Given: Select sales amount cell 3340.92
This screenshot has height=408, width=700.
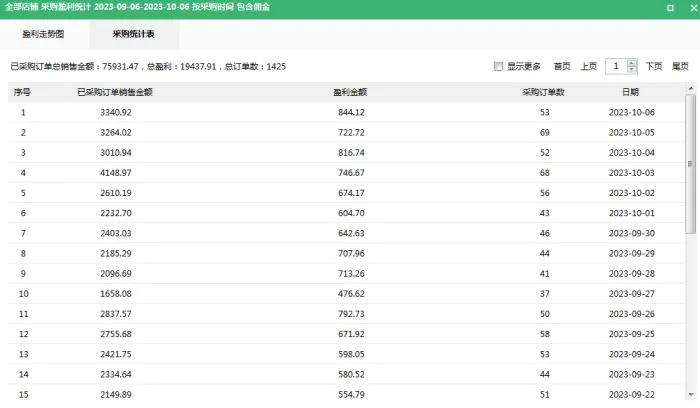Looking at the screenshot, I should pos(116,112).
